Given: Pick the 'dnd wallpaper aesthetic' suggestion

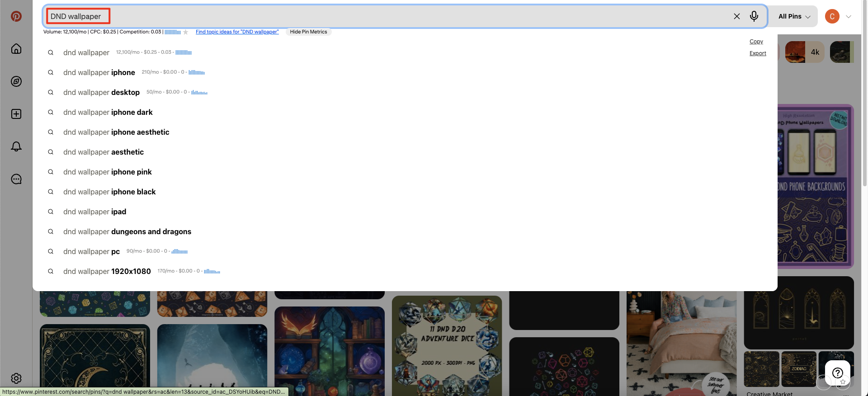Looking at the screenshot, I should click(x=104, y=152).
